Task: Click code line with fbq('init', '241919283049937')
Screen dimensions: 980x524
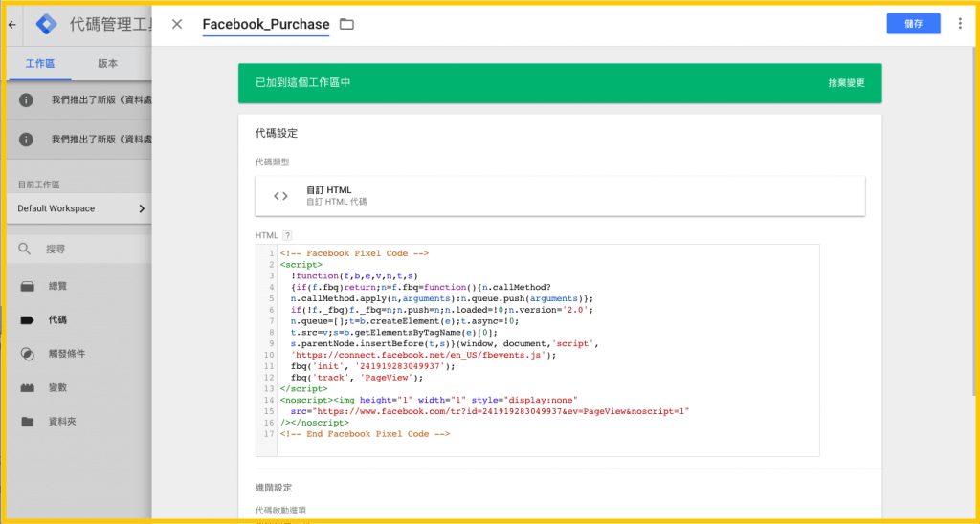Action: click(372, 366)
